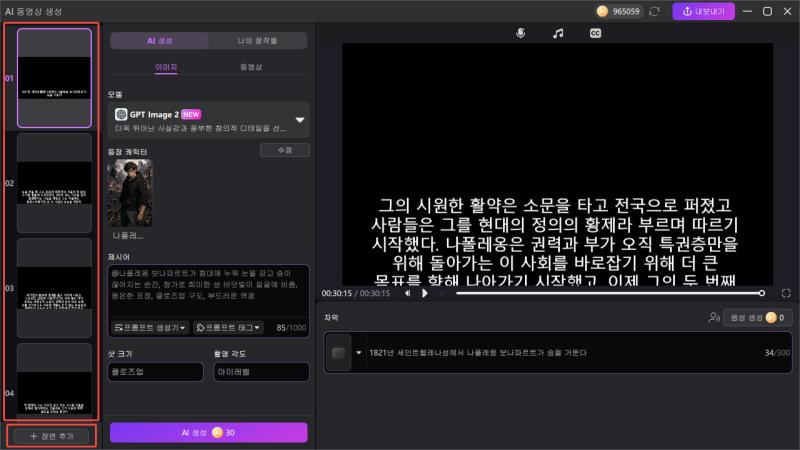
Task: Open the music note audio icon
Action: tap(558, 33)
